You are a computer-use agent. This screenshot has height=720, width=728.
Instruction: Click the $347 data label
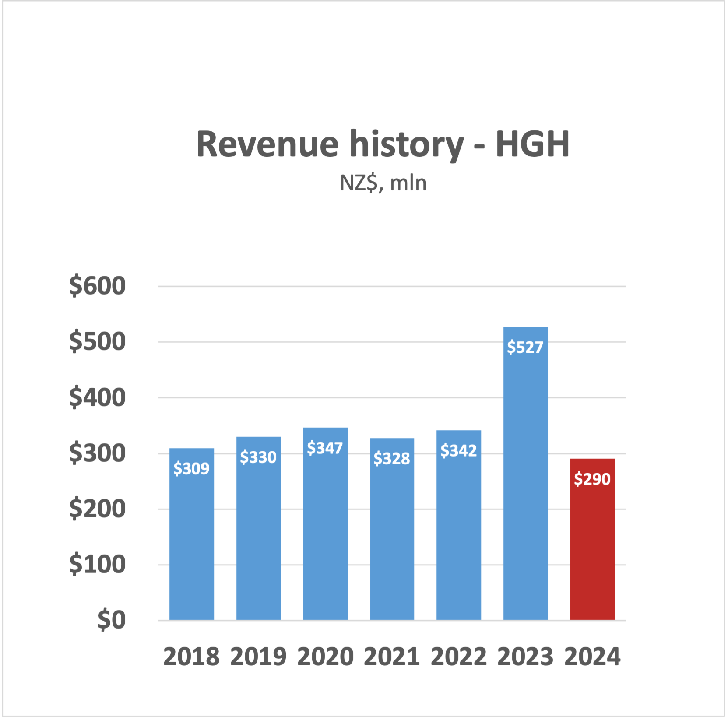[x=325, y=448]
